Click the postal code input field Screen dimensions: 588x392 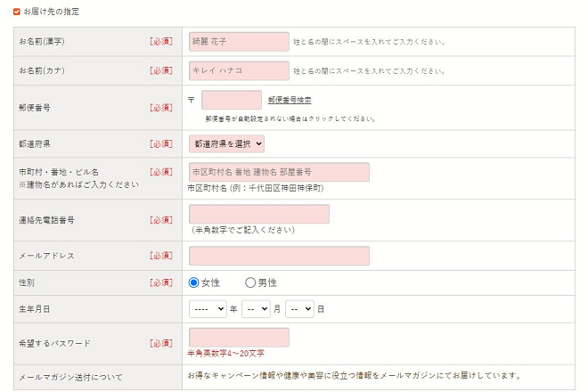[x=232, y=100]
